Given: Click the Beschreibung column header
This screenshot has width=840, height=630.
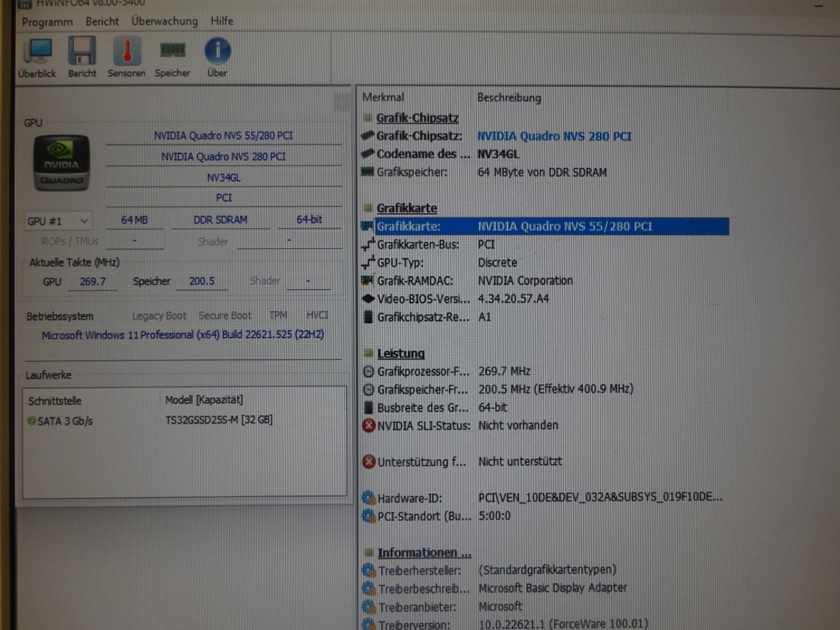Looking at the screenshot, I should [x=509, y=98].
